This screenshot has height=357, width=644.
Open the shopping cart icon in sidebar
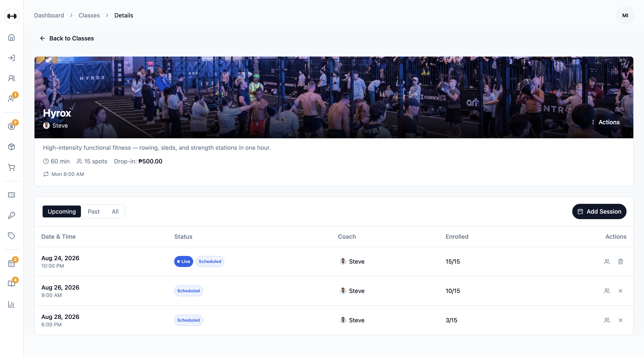[11, 167]
